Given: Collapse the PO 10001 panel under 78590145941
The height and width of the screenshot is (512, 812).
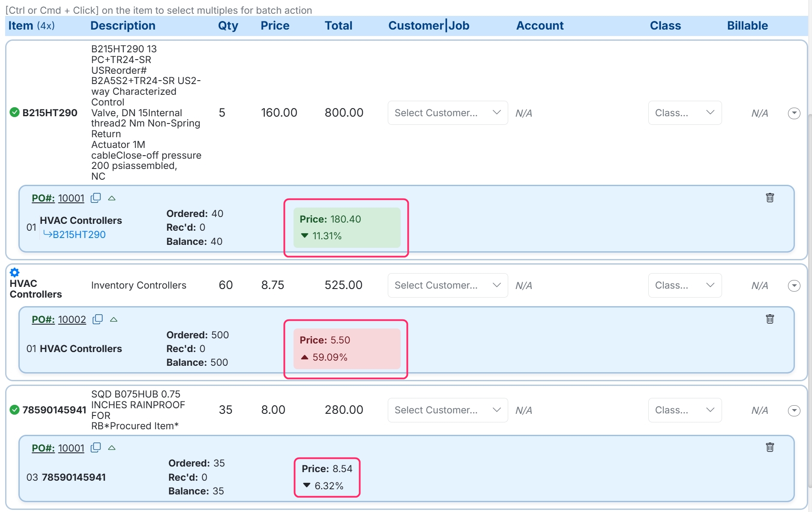Looking at the screenshot, I should (x=112, y=448).
